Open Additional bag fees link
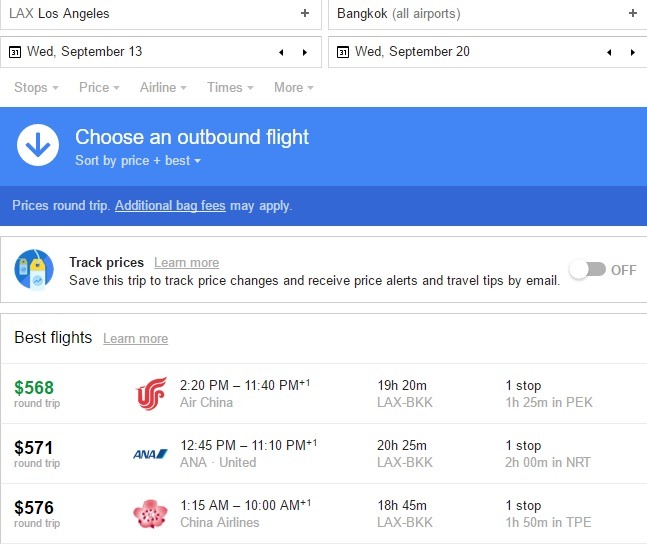Viewport: 647px width, 544px height. tap(170, 206)
